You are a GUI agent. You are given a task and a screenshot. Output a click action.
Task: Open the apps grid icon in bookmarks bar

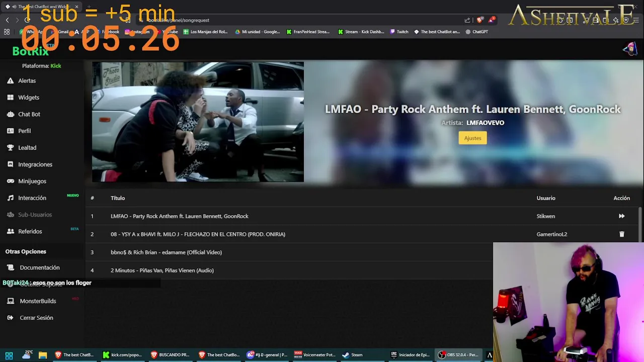pos(7,32)
